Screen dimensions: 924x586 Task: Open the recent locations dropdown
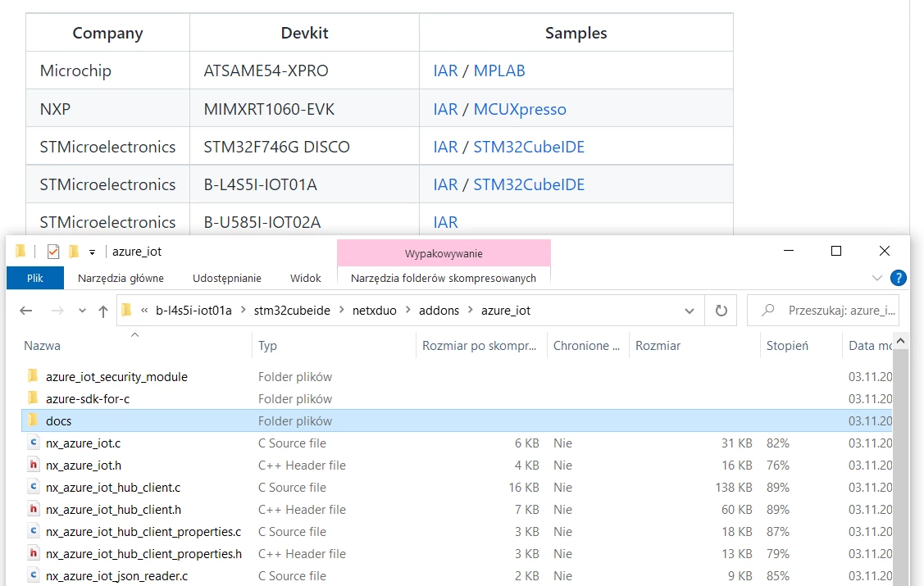[82, 311]
